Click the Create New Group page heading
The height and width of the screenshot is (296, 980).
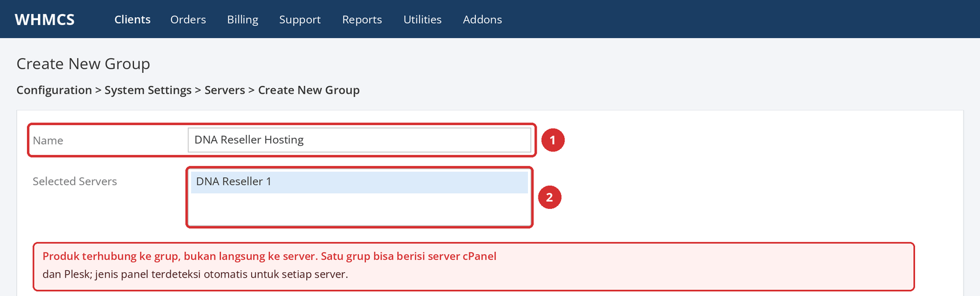83,64
